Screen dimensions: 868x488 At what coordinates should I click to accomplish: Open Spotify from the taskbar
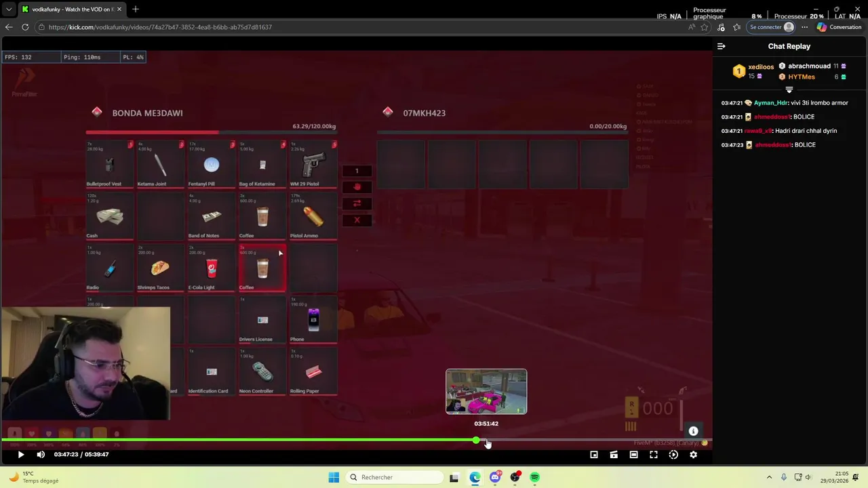[x=535, y=477]
